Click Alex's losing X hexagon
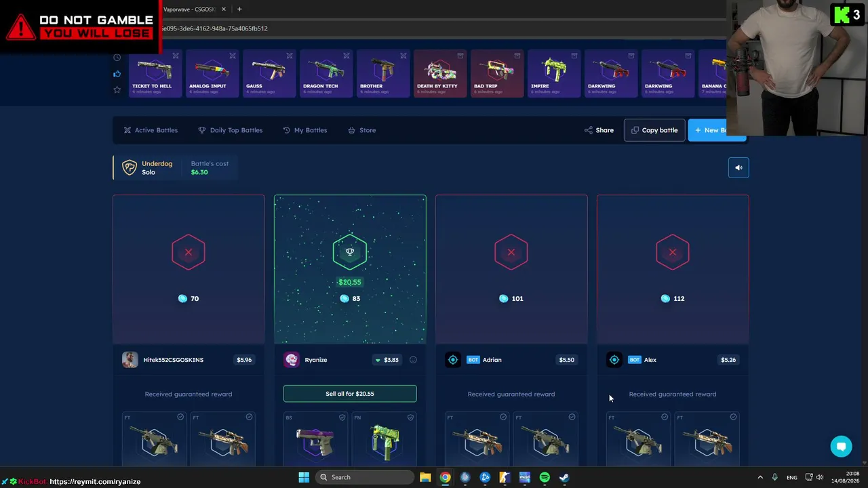This screenshot has width=868, height=488. pyautogui.click(x=673, y=252)
